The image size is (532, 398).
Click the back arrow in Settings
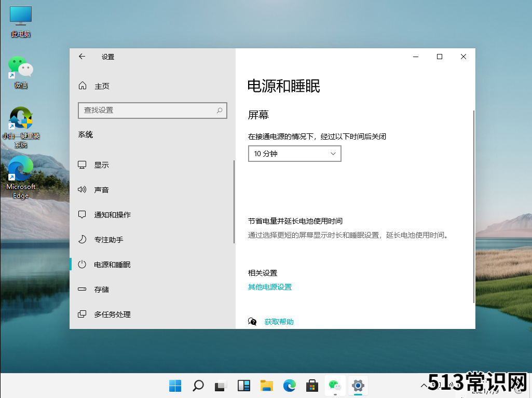click(82, 57)
